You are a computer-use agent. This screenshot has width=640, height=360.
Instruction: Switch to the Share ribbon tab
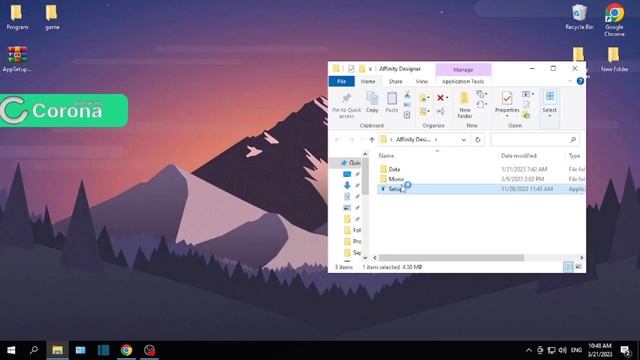point(396,82)
